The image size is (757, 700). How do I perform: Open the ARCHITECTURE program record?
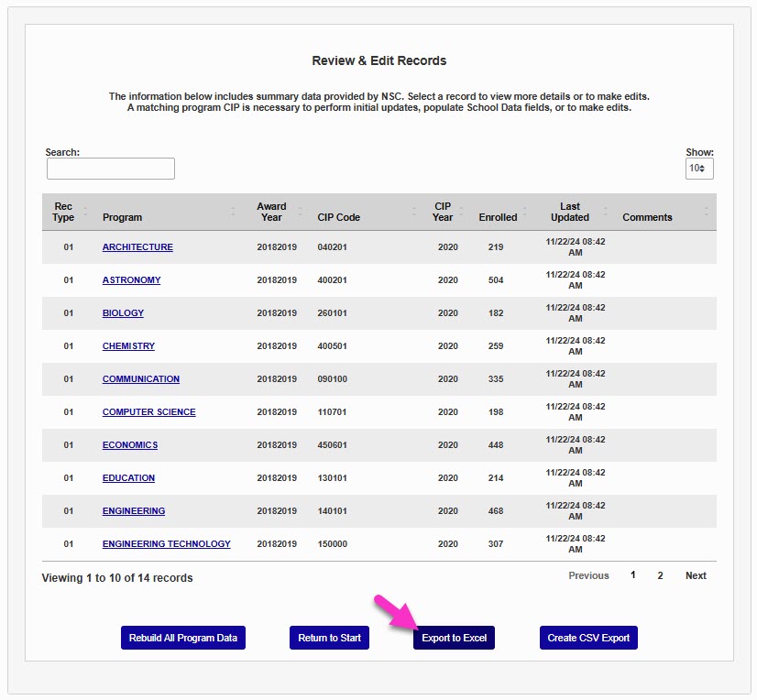click(x=137, y=247)
